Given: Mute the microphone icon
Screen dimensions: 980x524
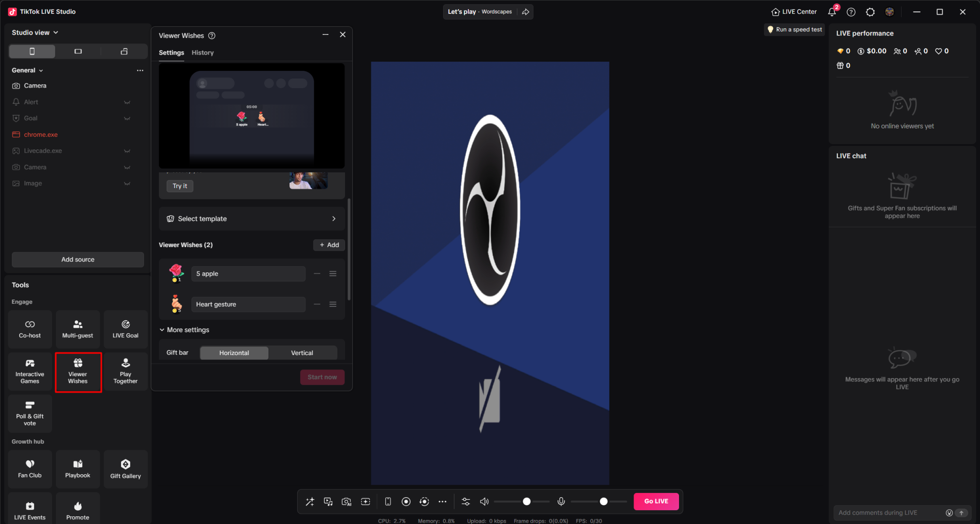Looking at the screenshot, I should pos(561,502).
